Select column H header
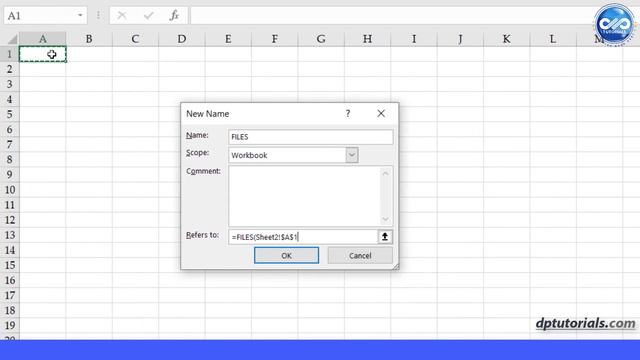This screenshot has height=360, width=640. coord(367,39)
